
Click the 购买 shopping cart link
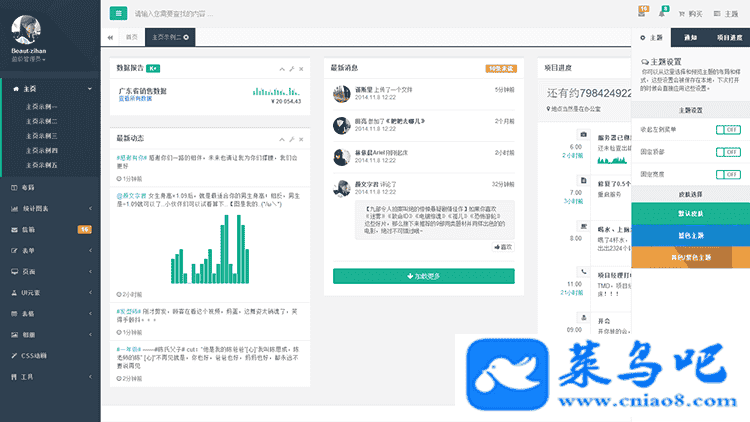690,14
